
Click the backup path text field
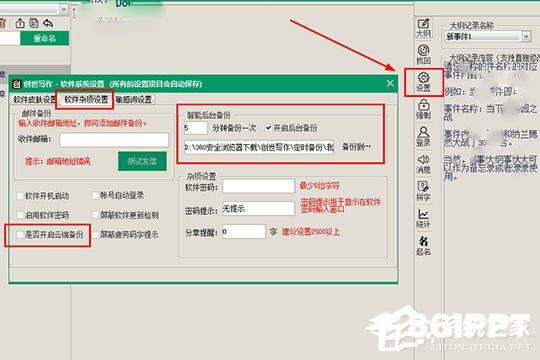[259, 147]
